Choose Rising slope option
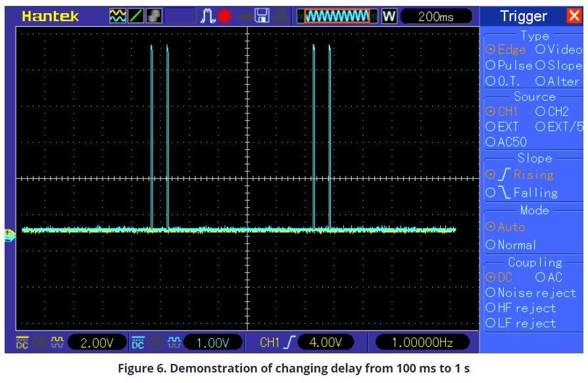Viewport: 588px width, 383px height. 520,174
